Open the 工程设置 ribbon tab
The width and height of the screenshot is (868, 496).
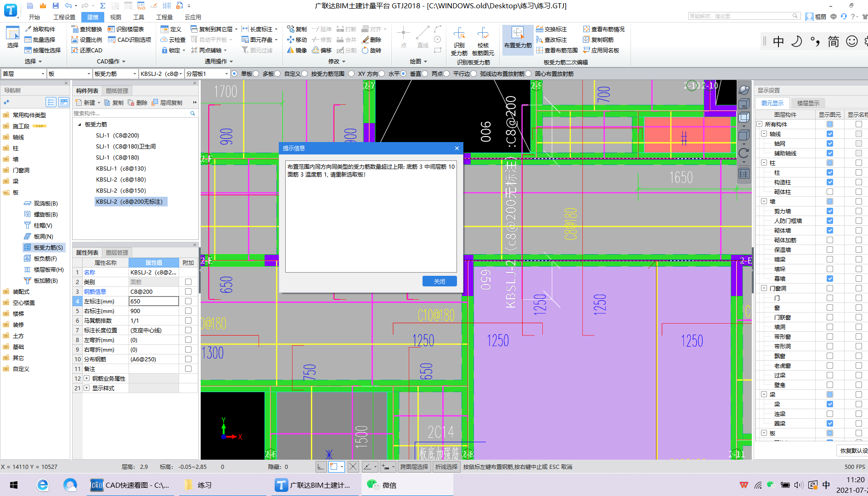pos(64,17)
